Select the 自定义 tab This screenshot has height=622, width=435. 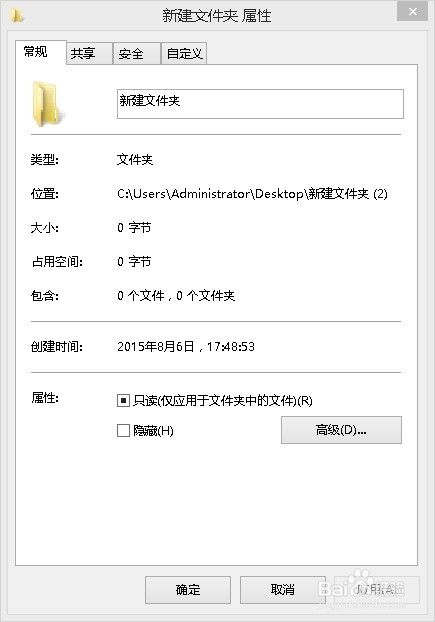click(184, 53)
